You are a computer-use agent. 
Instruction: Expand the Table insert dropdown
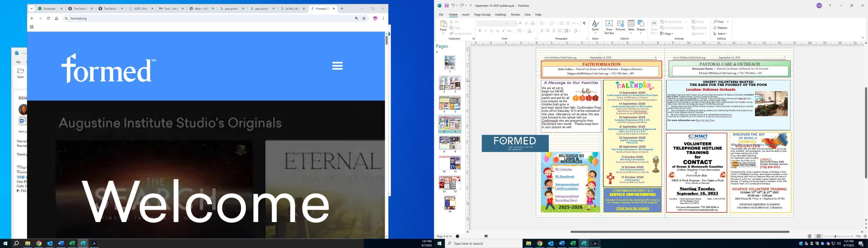[631, 33]
